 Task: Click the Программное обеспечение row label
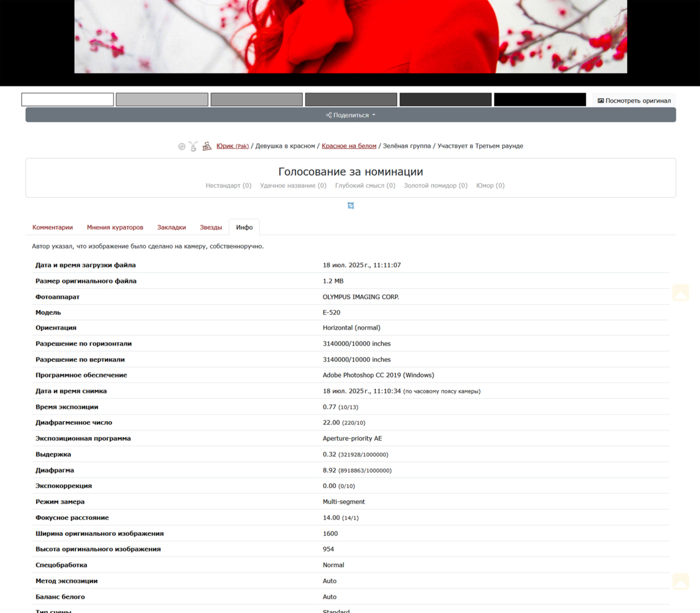82,375
